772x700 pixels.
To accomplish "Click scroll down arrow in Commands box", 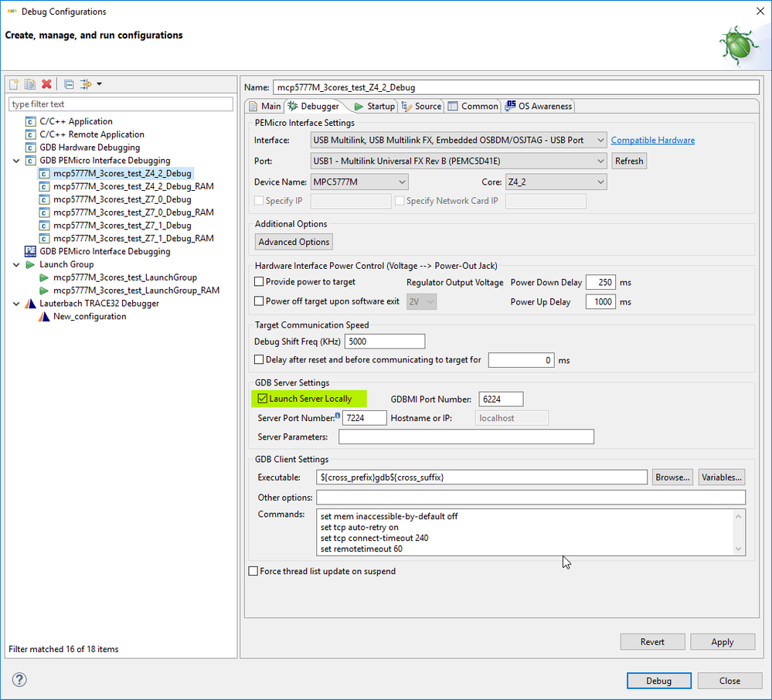I will [738, 549].
